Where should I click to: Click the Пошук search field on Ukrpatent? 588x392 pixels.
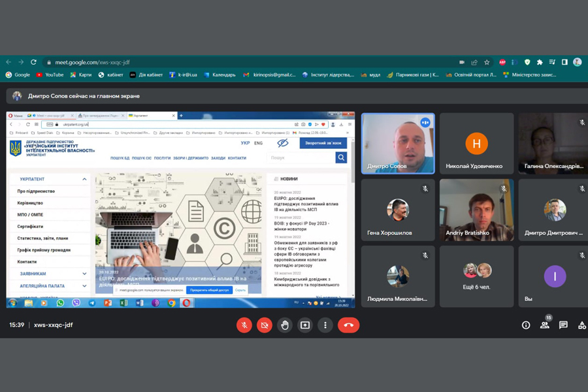301,158
